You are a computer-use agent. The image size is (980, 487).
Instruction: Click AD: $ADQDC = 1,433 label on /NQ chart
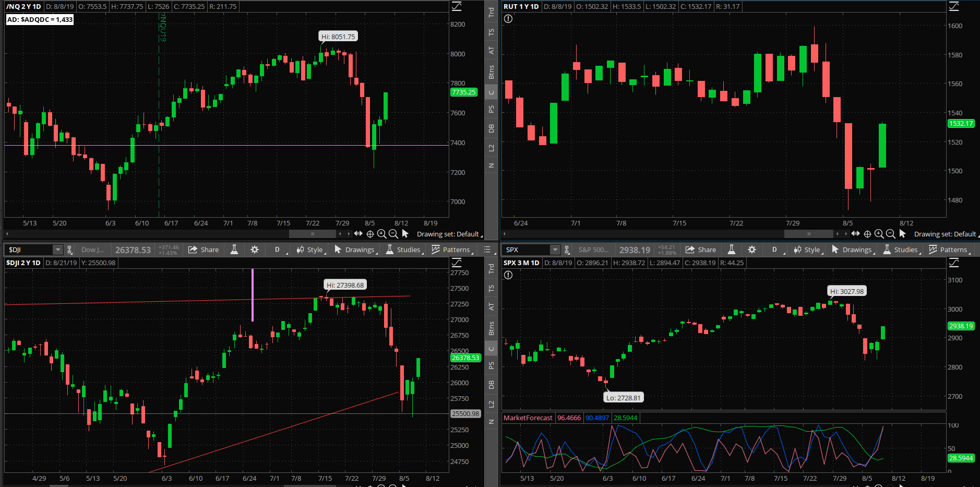point(40,19)
